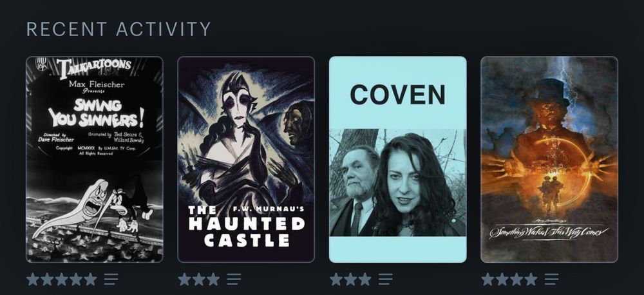Viewport: 644px width, 295px height.
Task: Click third star under Swing You Sinners!
Action: [x=62, y=280]
